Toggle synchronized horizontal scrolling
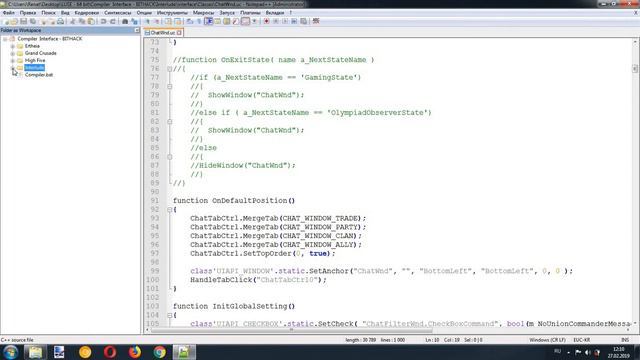 178,21
